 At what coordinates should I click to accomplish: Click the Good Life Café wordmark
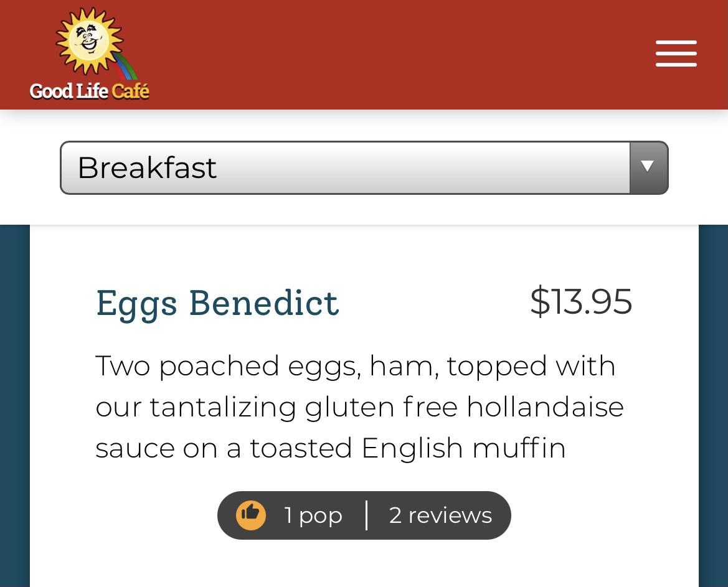89,91
